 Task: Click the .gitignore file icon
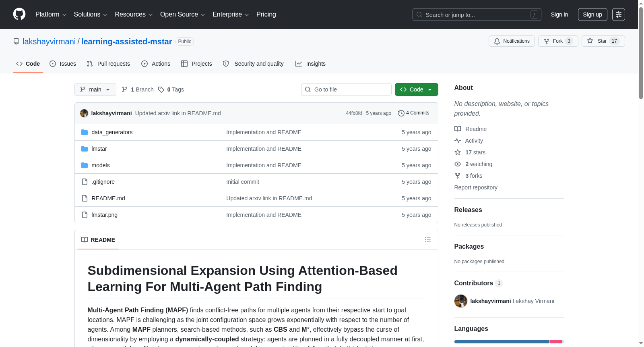coord(85,182)
